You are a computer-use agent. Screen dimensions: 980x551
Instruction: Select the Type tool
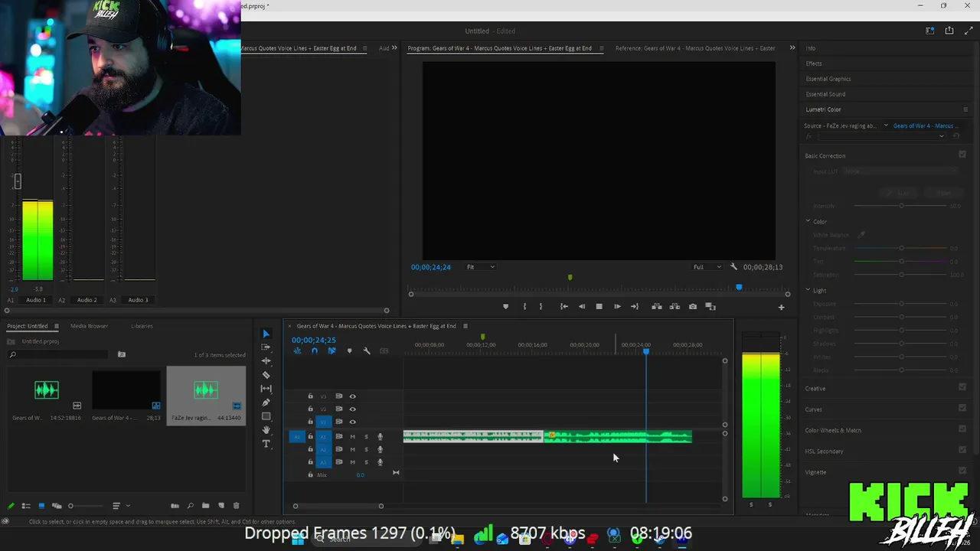tap(266, 444)
